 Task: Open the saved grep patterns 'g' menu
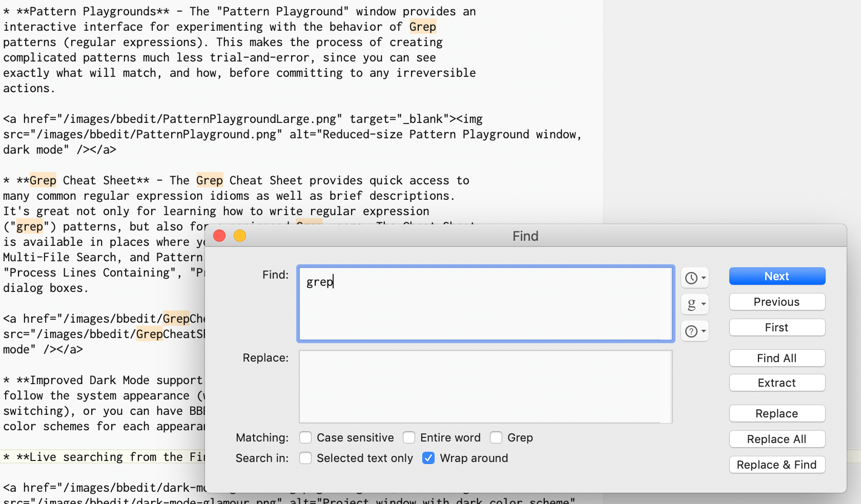694,304
